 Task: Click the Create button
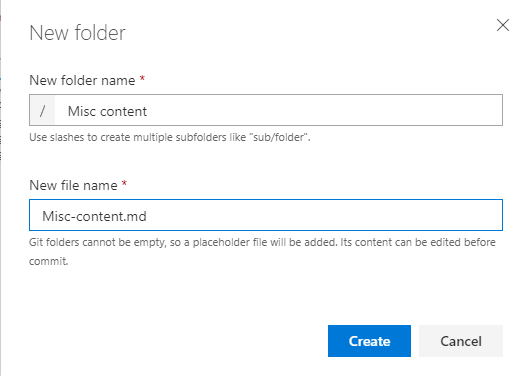(x=369, y=341)
